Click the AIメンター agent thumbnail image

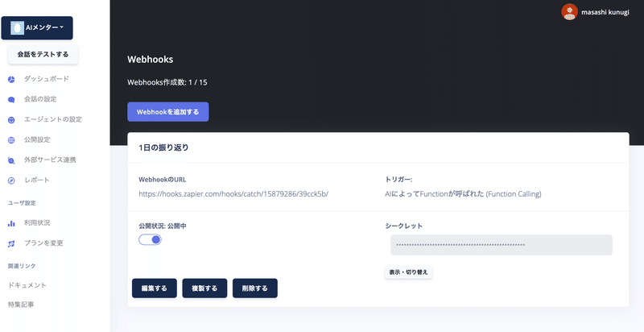coord(17,27)
